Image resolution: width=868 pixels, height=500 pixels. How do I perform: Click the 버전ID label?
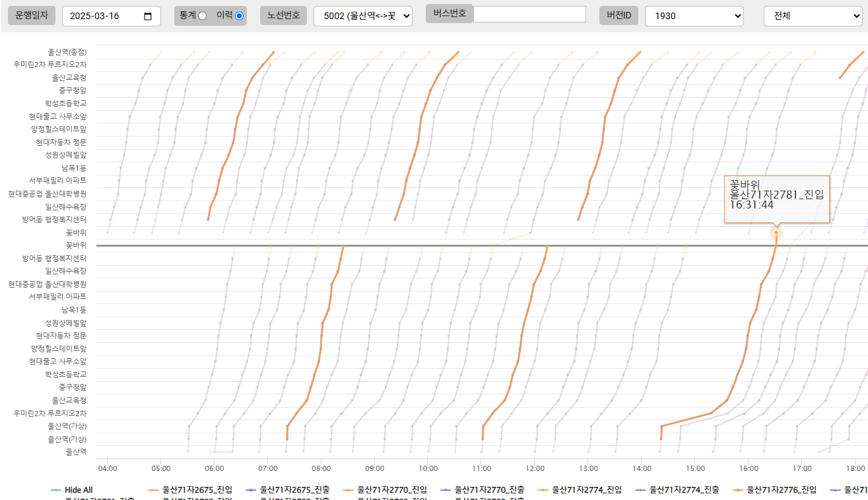618,16
